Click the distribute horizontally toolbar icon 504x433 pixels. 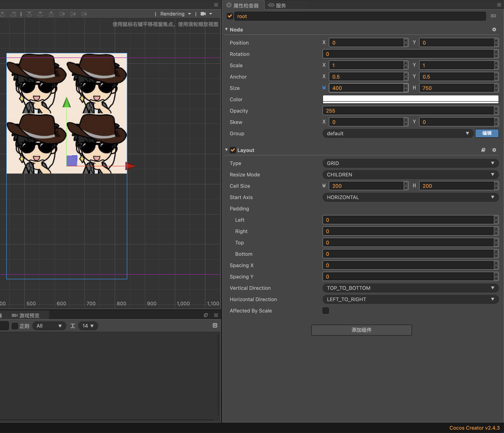73,14
